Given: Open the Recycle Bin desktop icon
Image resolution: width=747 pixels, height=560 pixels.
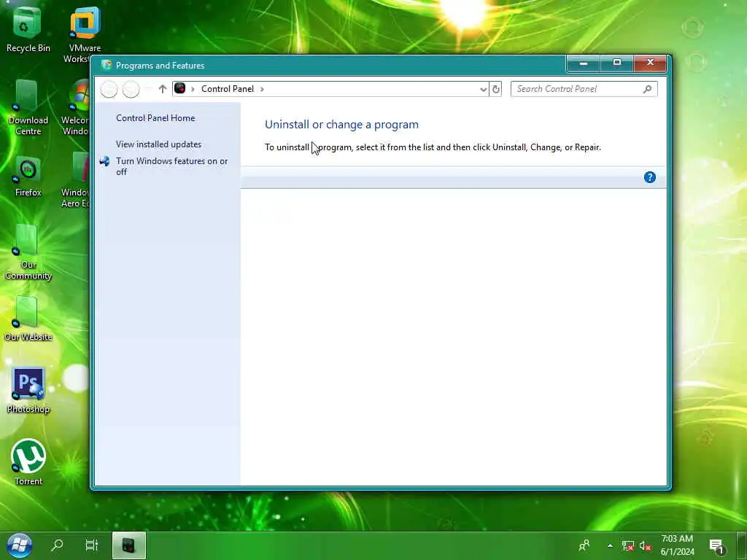Looking at the screenshot, I should pyautogui.click(x=28, y=29).
